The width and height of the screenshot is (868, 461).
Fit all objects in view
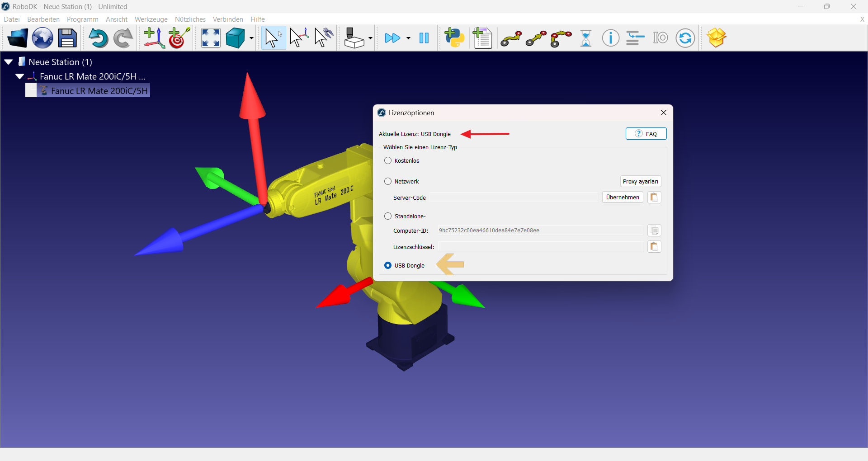tap(211, 38)
